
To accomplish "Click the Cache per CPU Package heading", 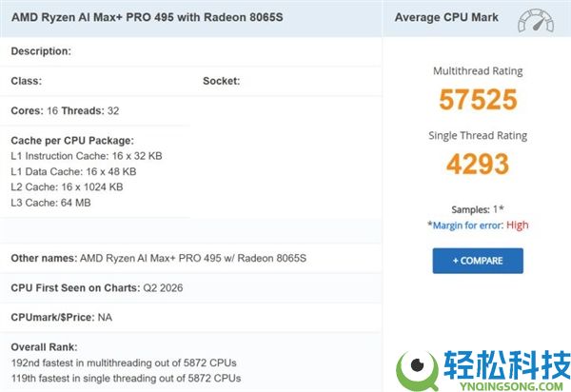I will click(x=72, y=141).
